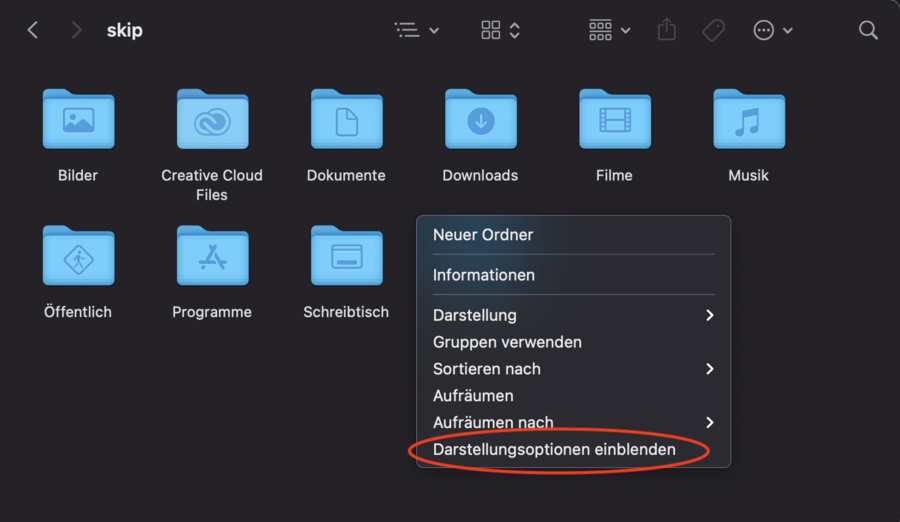Screen dimensions: 900x522
Task: Expand the chevron beside the list view icon
Action: 435,30
